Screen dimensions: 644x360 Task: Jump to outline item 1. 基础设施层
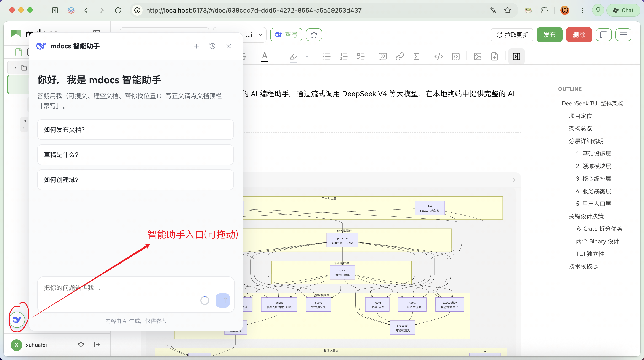pos(593,153)
